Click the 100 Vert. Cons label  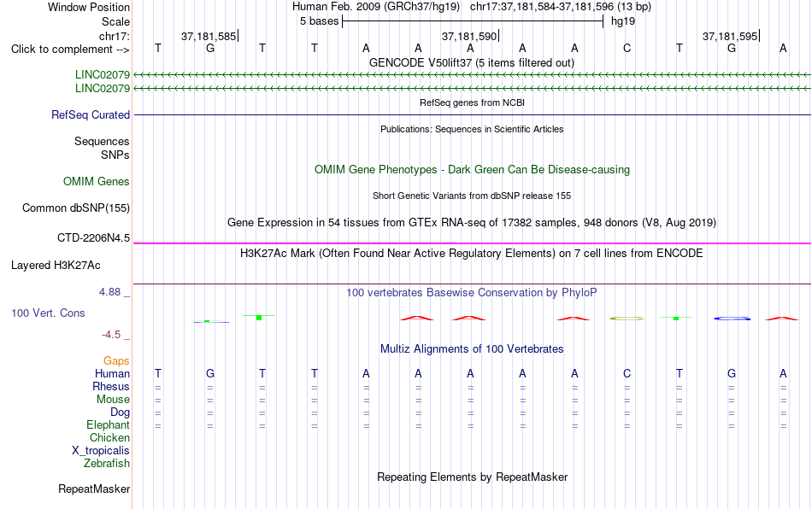coord(48,313)
